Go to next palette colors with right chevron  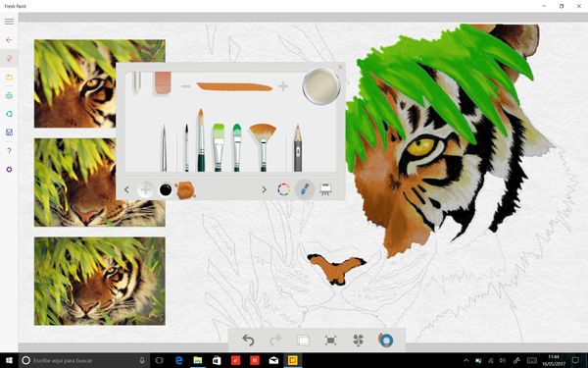tap(264, 189)
